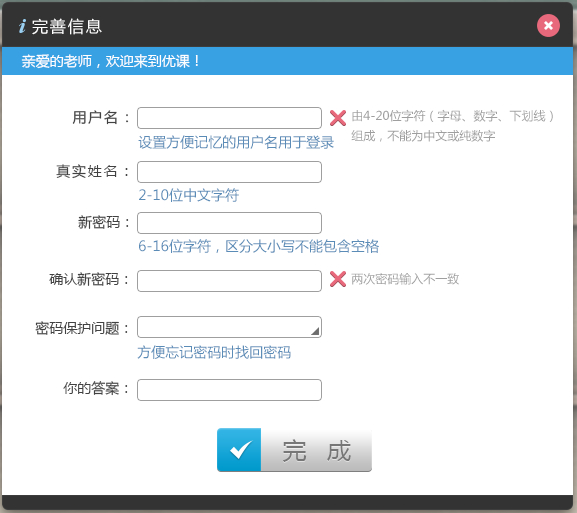
Task: Click into the 新密码 password field
Action: [x=229, y=223]
